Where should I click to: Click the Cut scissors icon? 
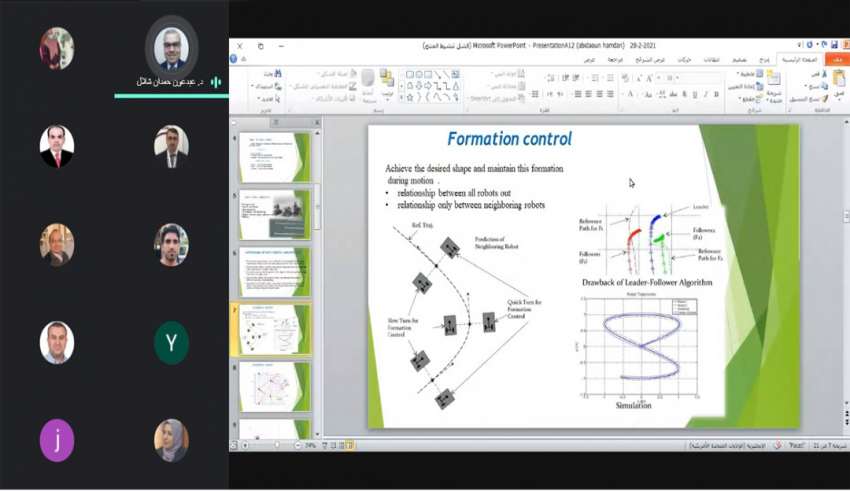point(825,74)
